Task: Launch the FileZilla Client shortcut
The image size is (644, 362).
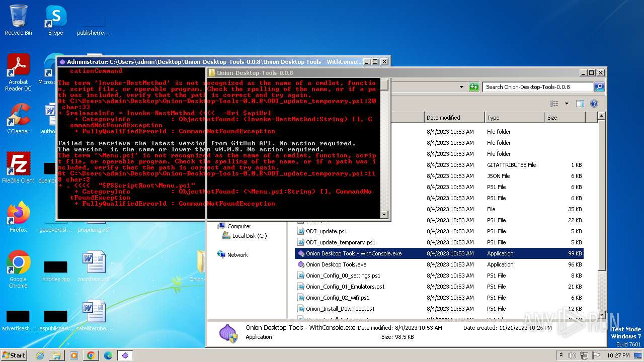Action: [x=18, y=168]
